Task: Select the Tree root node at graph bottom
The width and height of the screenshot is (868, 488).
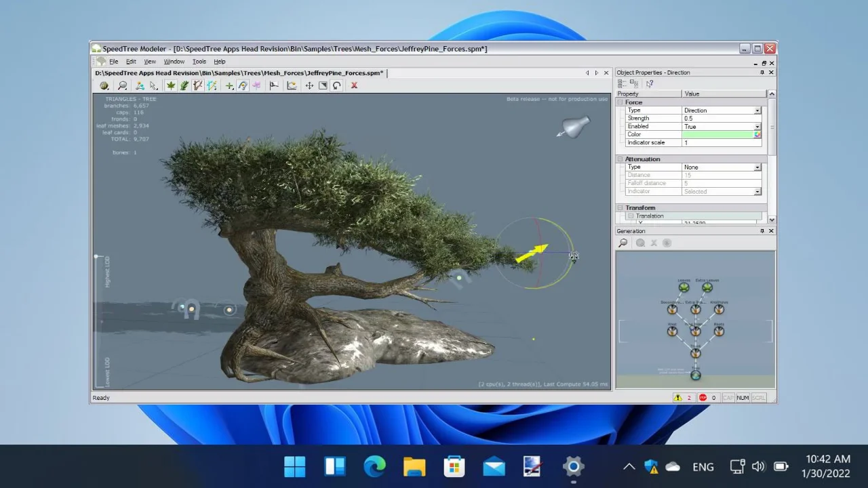Action: pos(696,375)
